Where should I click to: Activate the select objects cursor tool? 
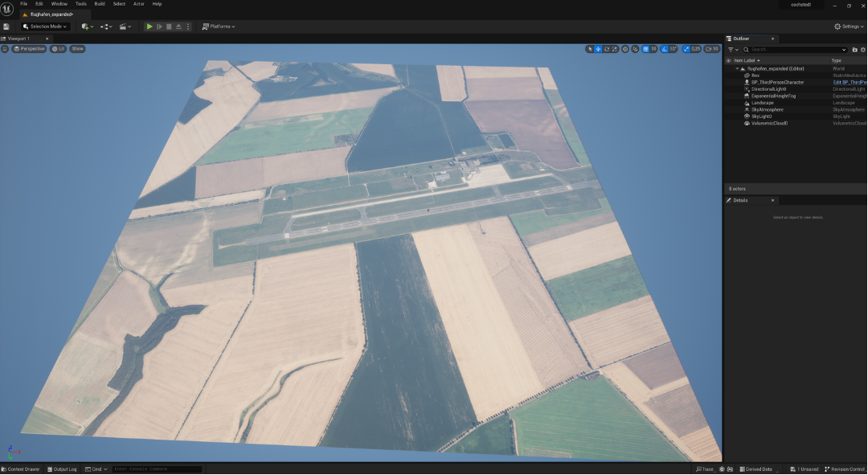590,49
